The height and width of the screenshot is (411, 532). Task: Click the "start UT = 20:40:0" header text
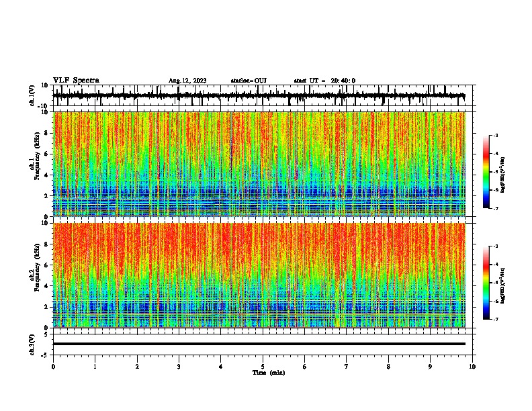pos(324,81)
